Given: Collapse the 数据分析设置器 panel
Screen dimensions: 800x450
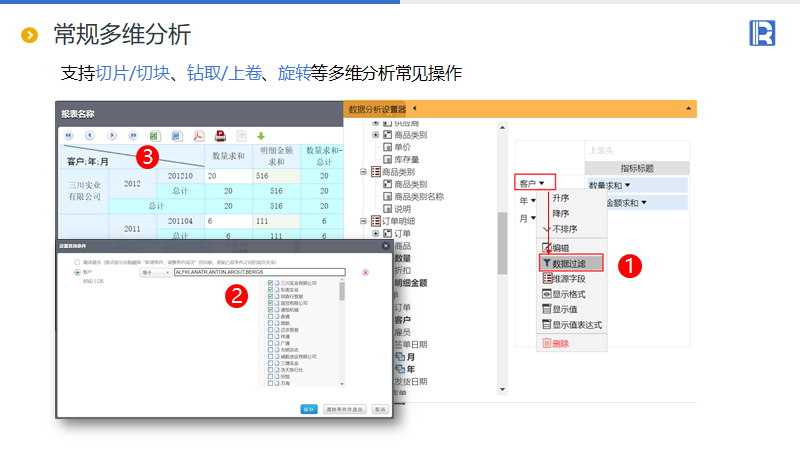Looking at the screenshot, I should [414, 108].
